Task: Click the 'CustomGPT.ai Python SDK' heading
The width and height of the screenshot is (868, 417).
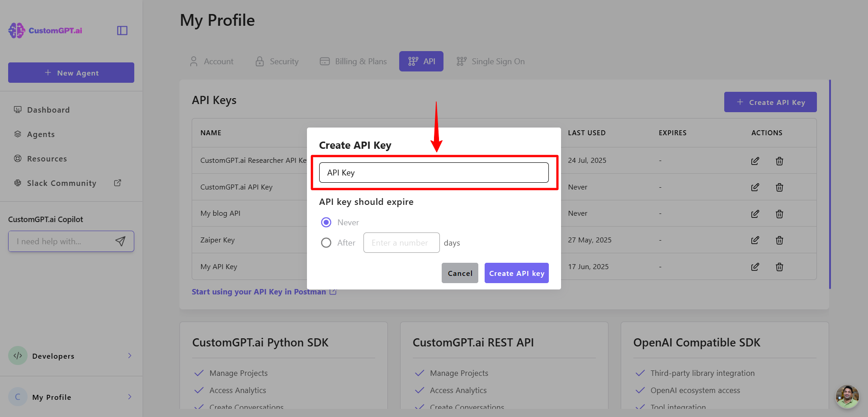Action: coord(260,343)
